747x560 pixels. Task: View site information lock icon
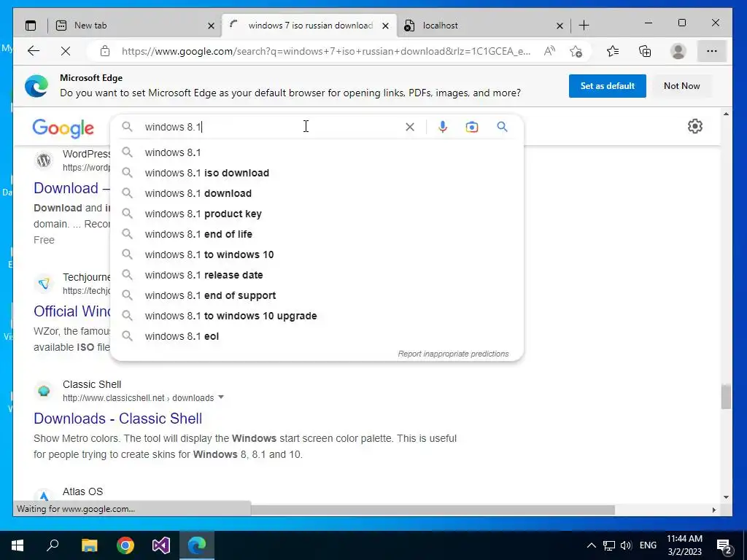pyautogui.click(x=105, y=51)
